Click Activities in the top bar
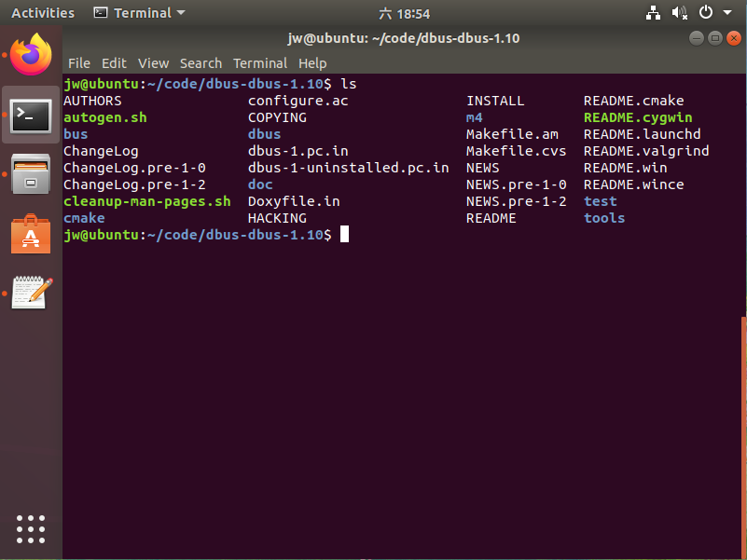 coord(42,12)
